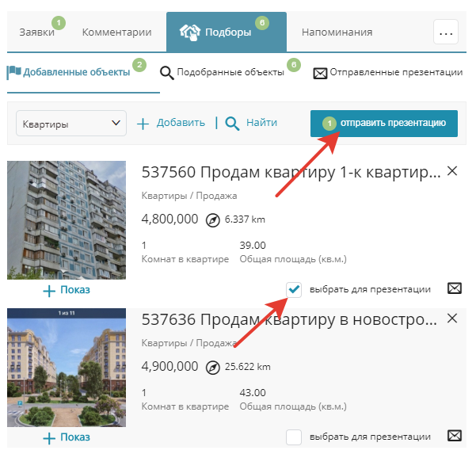
Task: Check 'выбрать для презентации' for listing 537636
Action: click(294, 437)
